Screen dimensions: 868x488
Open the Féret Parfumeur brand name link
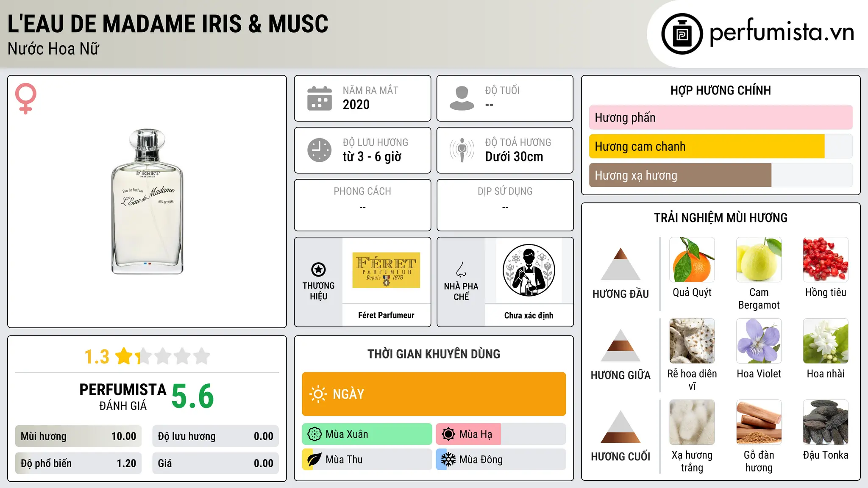click(386, 315)
